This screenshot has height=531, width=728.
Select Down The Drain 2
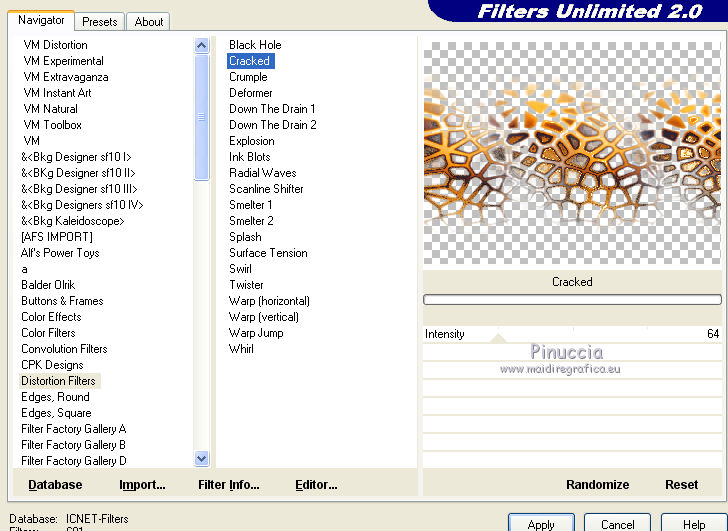pos(273,125)
